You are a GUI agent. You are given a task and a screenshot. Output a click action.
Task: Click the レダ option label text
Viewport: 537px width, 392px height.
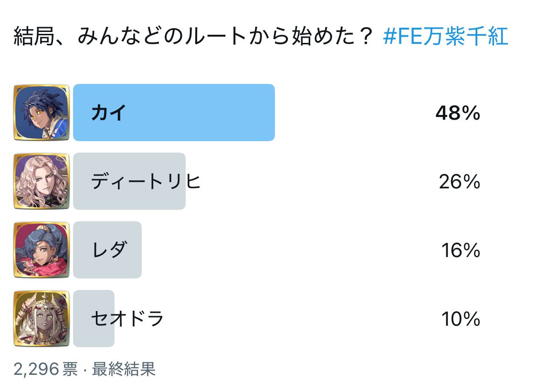(110, 250)
